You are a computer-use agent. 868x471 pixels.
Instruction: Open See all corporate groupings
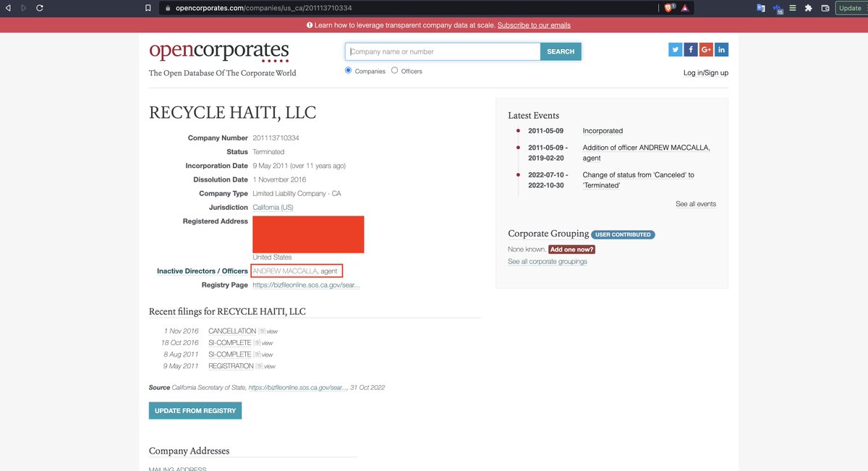pos(548,261)
